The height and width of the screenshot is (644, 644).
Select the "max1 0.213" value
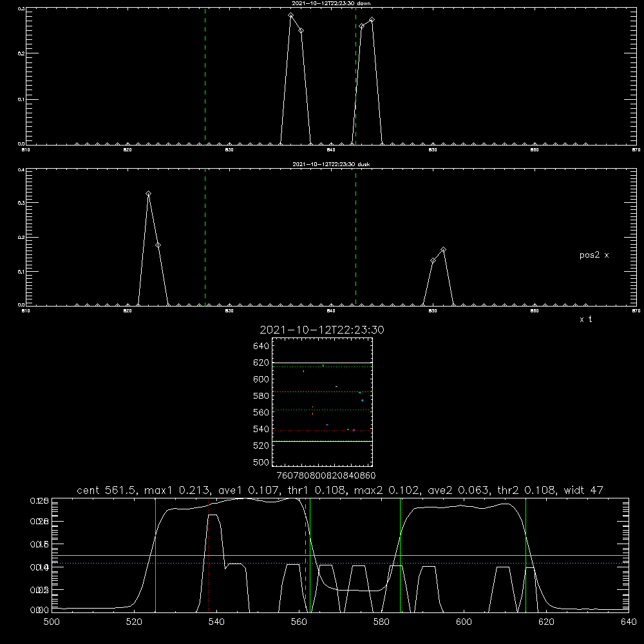[177, 490]
